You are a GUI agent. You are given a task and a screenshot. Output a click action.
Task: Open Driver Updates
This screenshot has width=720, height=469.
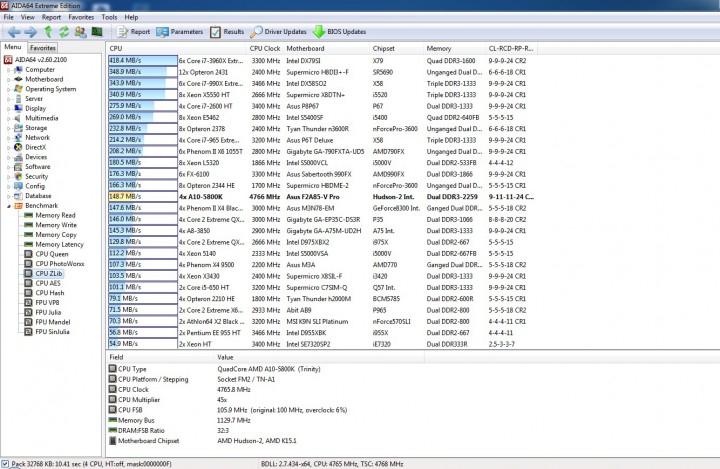pos(278,32)
